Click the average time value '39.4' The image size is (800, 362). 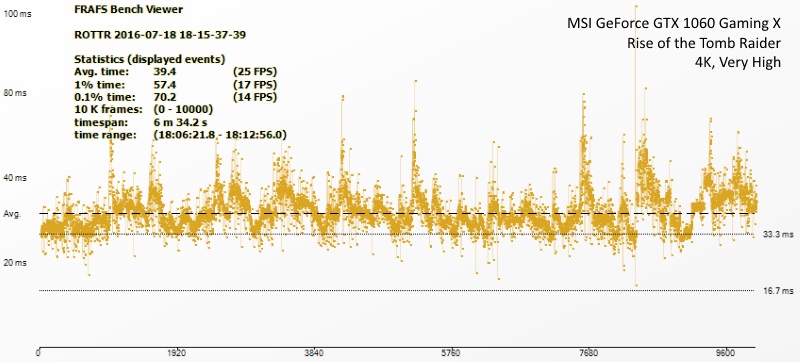click(x=166, y=71)
